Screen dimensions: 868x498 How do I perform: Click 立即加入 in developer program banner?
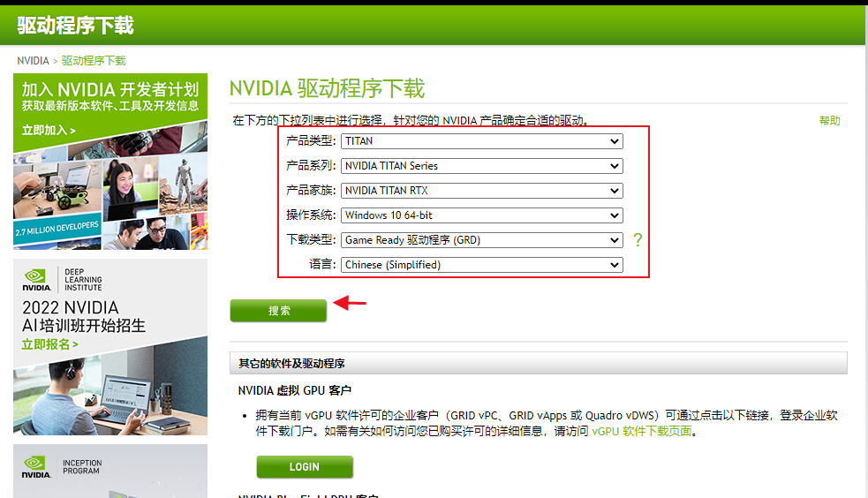[x=49, y=130]
